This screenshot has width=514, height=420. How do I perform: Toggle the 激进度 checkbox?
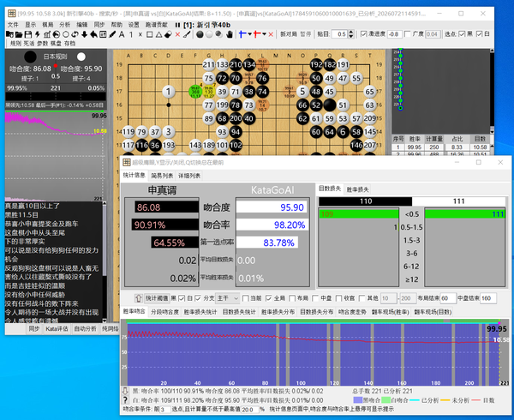click(363, 33)
